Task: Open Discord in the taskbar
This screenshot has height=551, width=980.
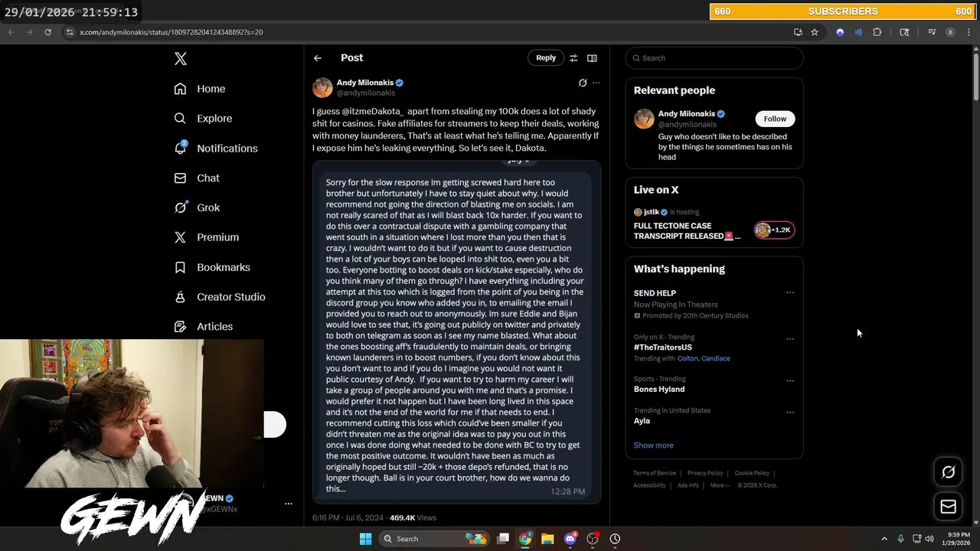Action: (570, 539)
